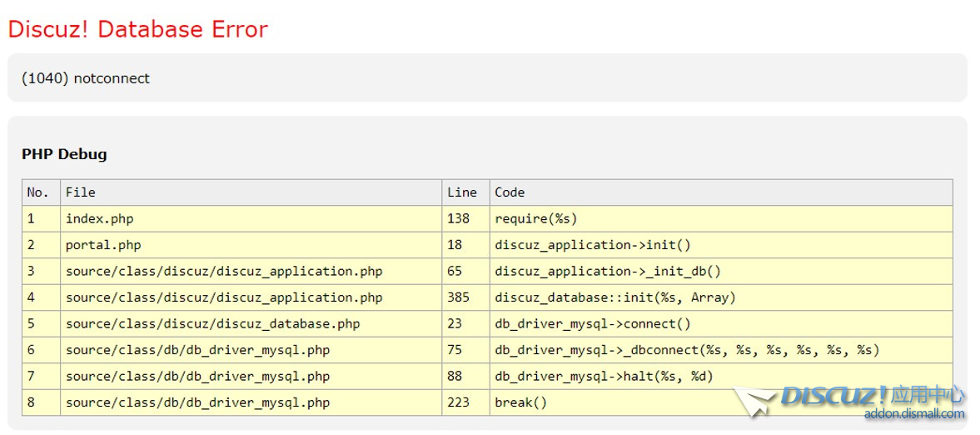Viewport: 980px width, 435px height.
Task: Click the discuz_application->init() code cell
Action: coord(592,245)
